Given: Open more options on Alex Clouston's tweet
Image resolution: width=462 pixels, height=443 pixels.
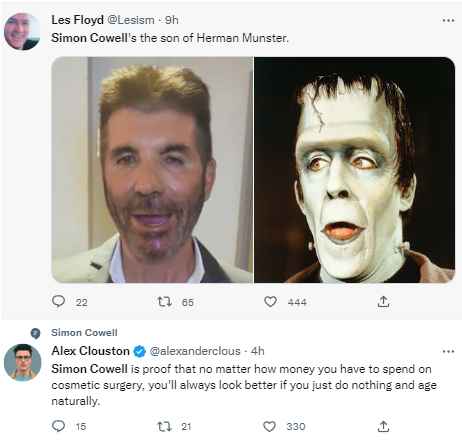Looking at the screenshot, I should tap(448, 351).
